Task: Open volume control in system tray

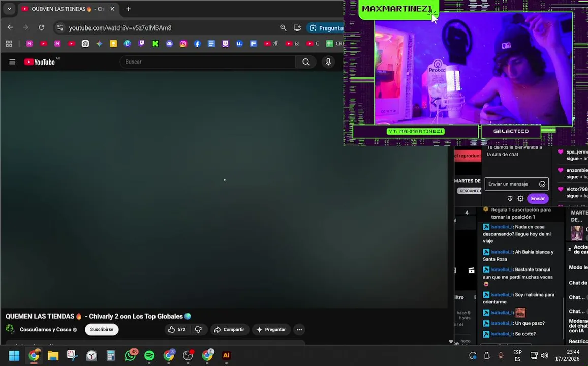Action: click(544, 355)
